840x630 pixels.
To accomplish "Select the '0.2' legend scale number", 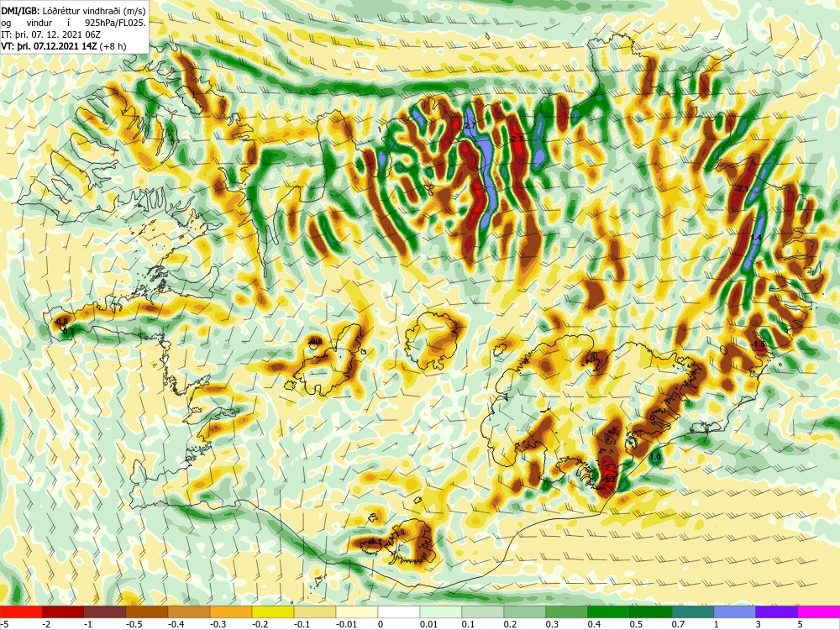I will click(x=511, y=624).
